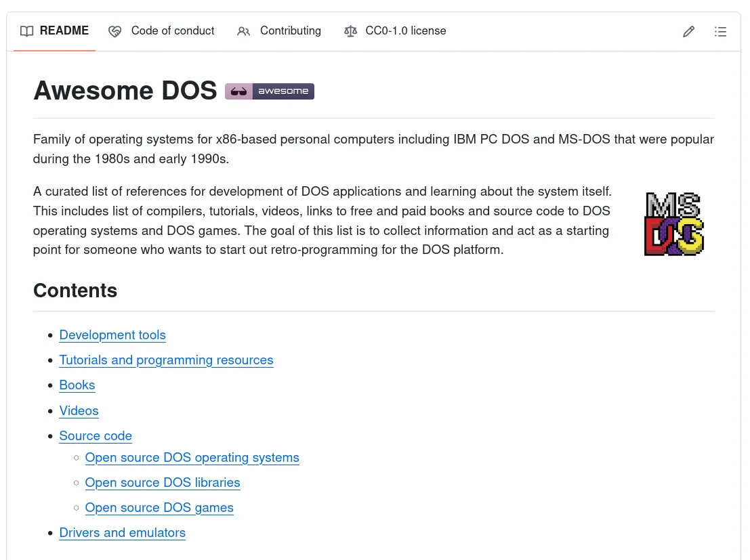Click the Open source DOS games link

[x=159, y=507]
